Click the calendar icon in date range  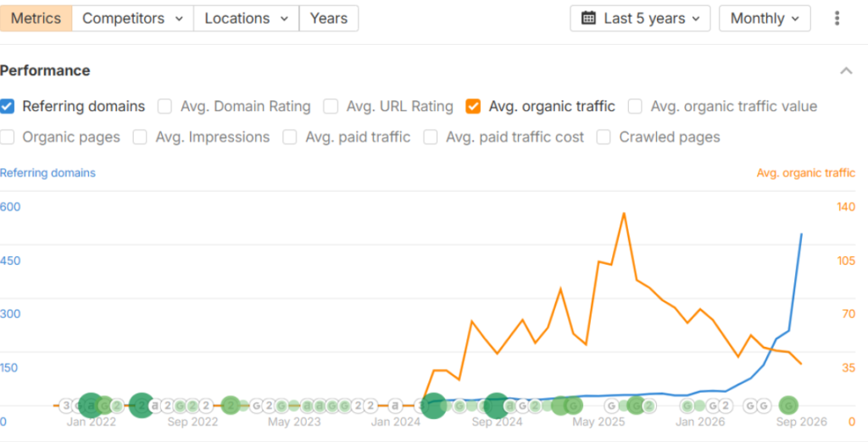588,19
